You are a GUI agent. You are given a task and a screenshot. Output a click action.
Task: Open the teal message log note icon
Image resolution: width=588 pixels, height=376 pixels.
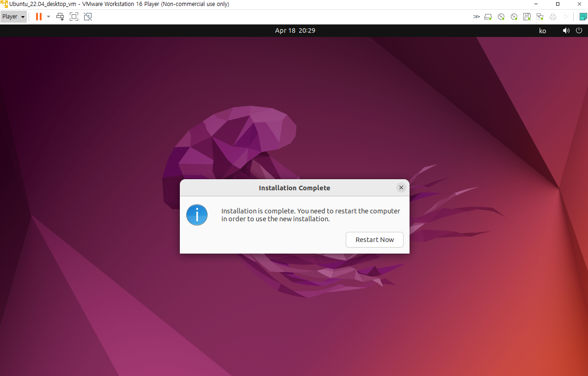583,17
